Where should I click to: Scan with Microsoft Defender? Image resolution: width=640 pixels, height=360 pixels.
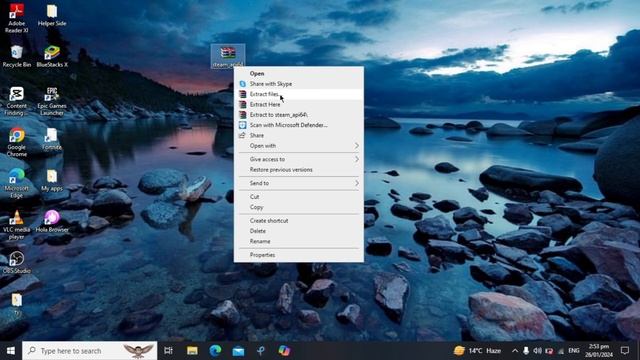pos(299,125)
